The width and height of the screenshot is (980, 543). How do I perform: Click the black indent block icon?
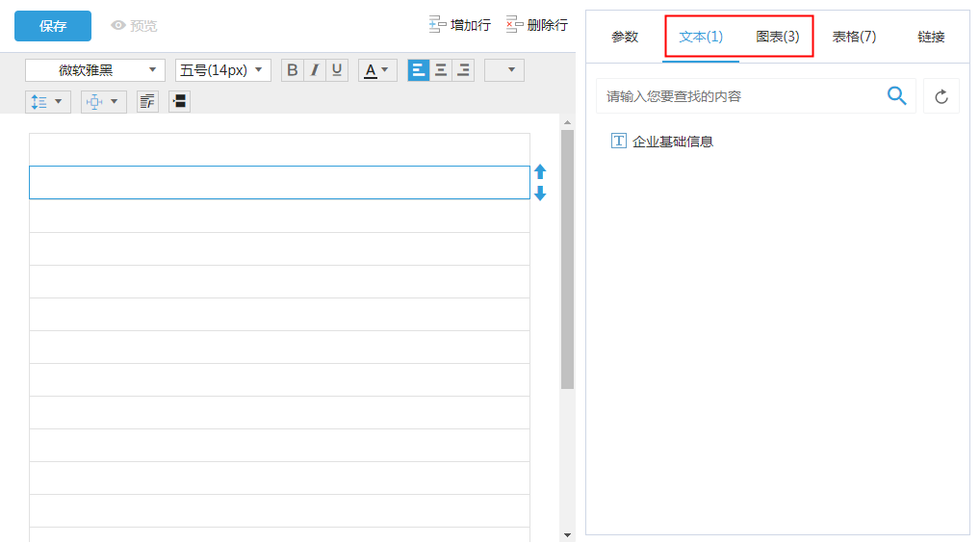179,101
